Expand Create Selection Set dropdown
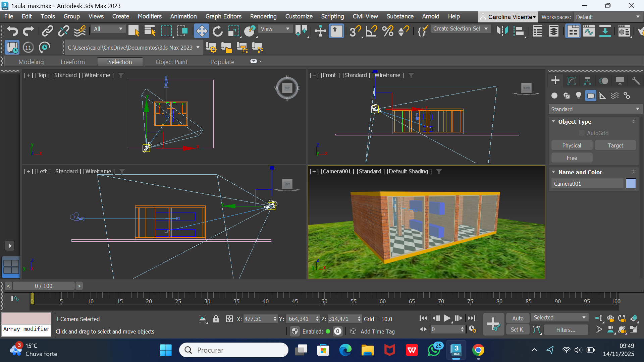This screenshot has height=362, width=644. pyautogui.click(x=486, y=29)
